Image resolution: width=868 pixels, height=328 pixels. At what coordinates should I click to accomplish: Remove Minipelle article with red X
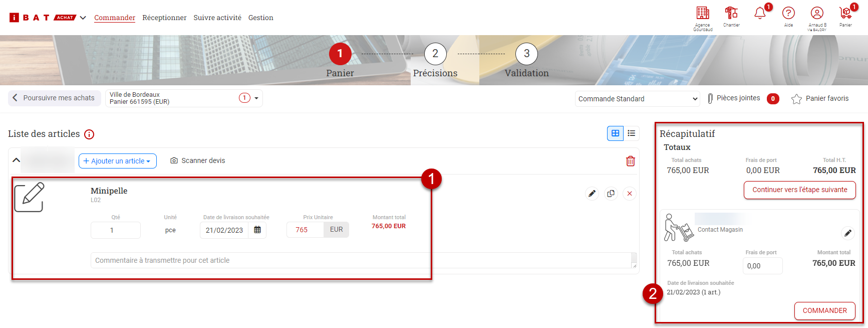[x=630, y=194]
